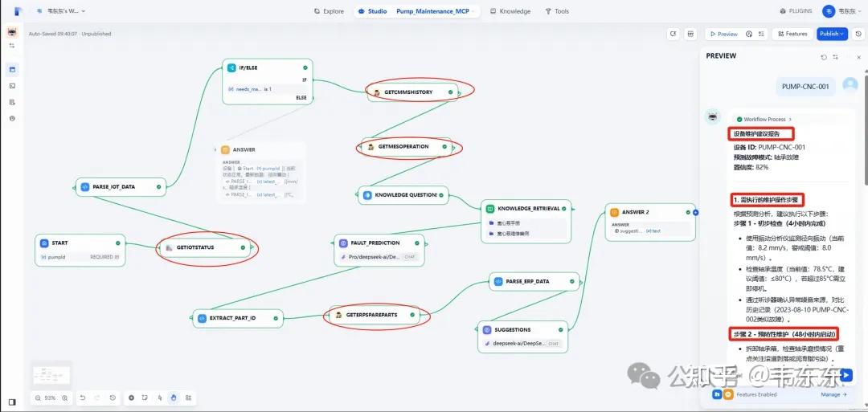
Task: Click the Manage link under Features Enabled
Action: coord(833,394)
